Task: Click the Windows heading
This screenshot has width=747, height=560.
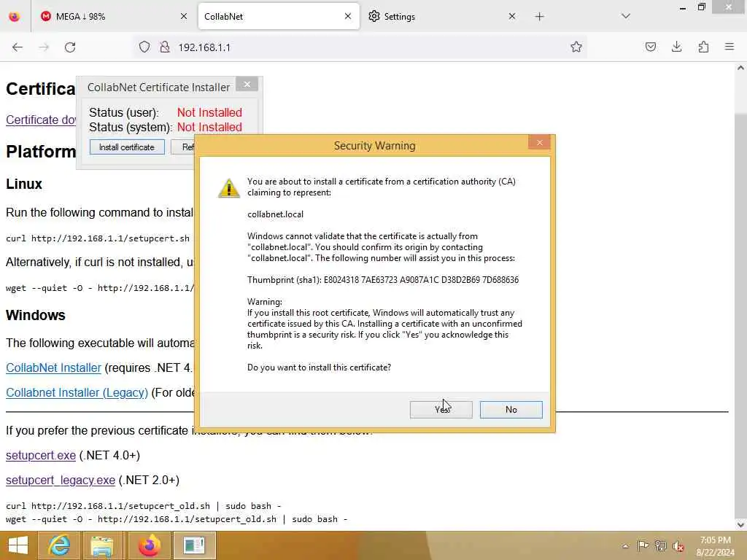Action: pos(36,315)
